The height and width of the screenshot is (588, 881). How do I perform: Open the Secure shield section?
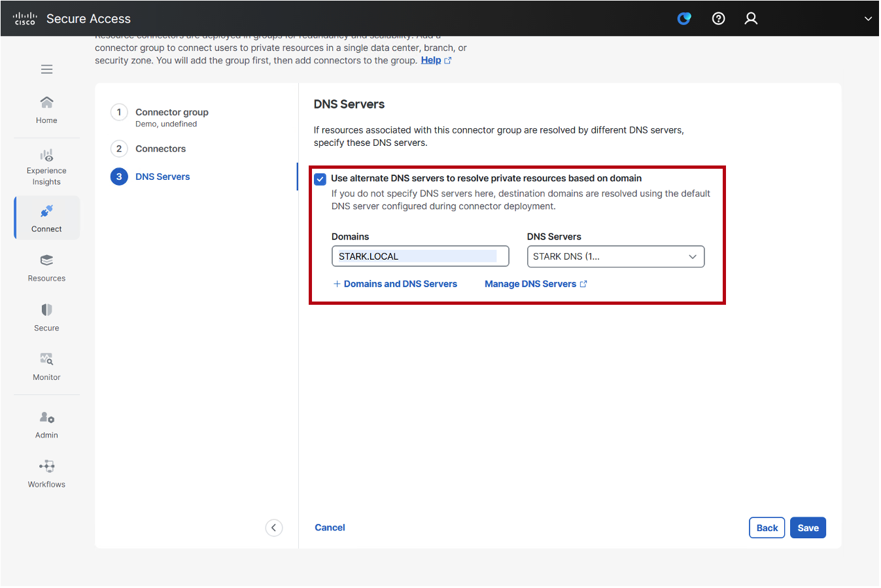click(46, 318)
